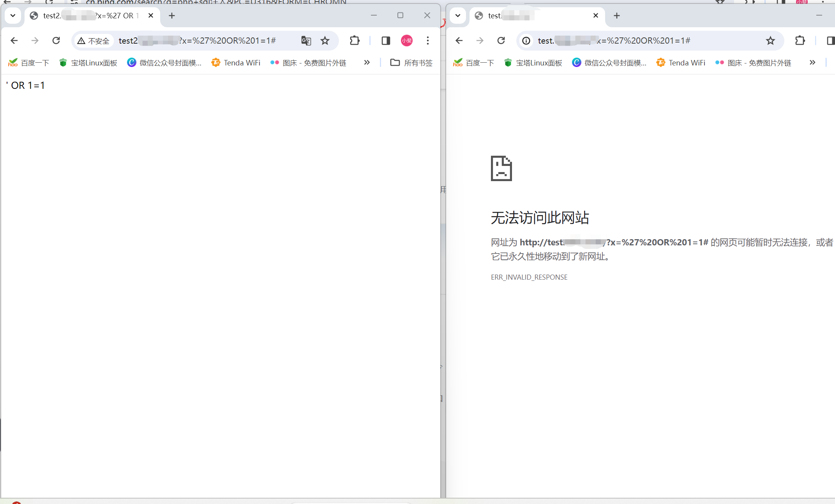Open a new tab in right window

pyautogui.click(x=617, y=16)
